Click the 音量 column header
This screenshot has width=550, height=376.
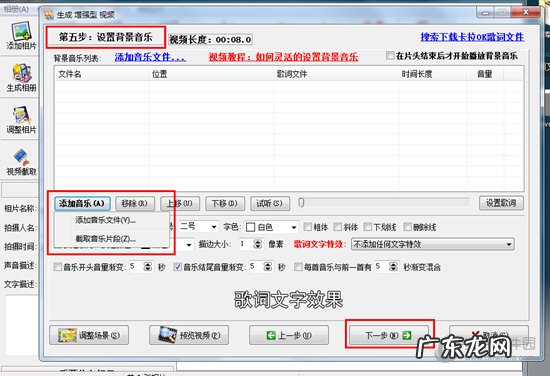[485, 74]
